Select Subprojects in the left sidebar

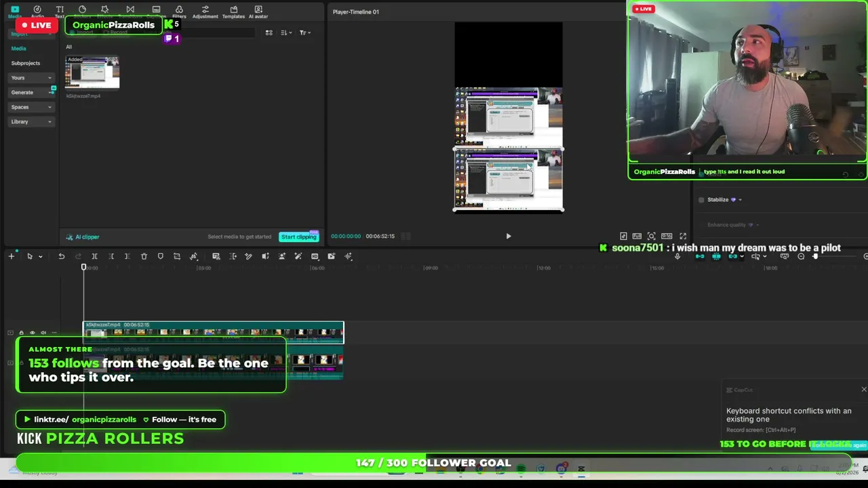coord(26,63)
